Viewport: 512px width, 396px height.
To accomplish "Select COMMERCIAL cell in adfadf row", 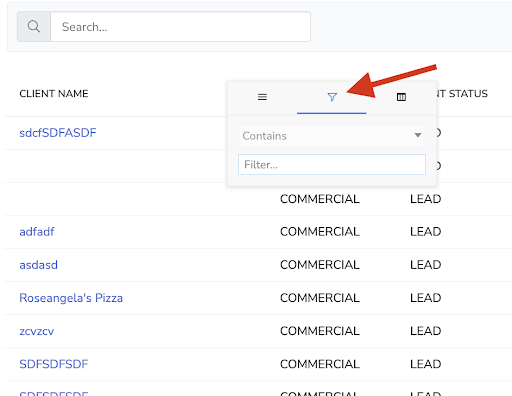I will (x=320, y=232).
